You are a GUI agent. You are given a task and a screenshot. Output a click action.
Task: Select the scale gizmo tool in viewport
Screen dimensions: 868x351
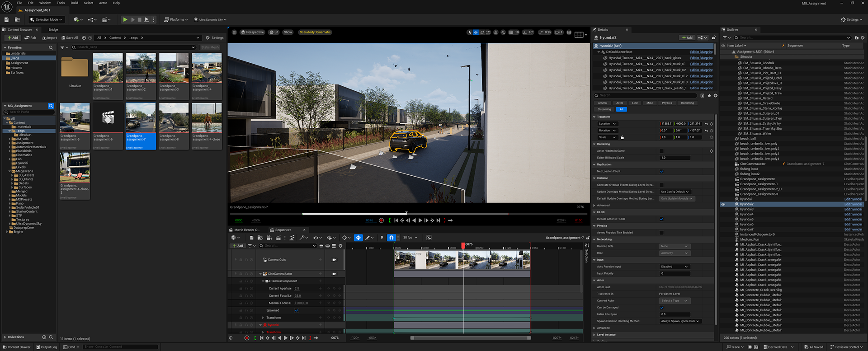489,33
